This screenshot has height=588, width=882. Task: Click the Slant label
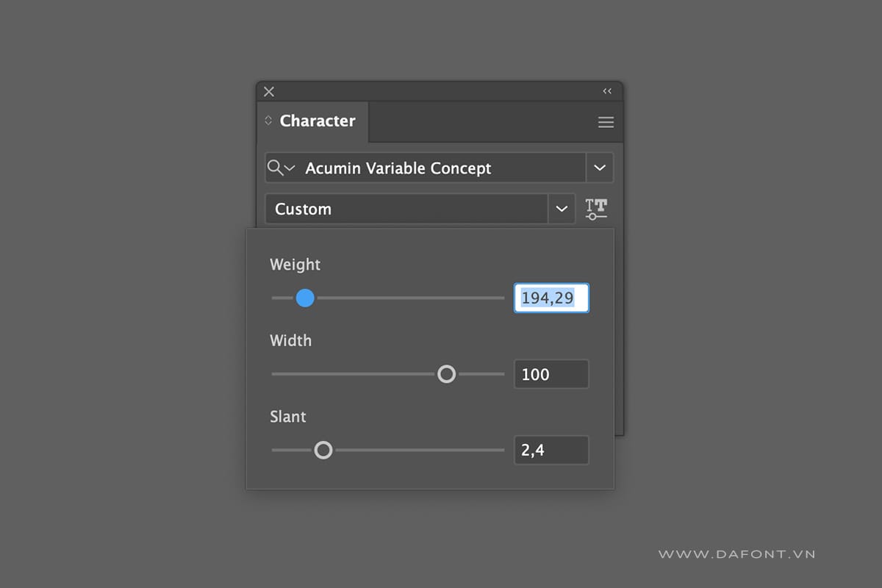point(287,416)
